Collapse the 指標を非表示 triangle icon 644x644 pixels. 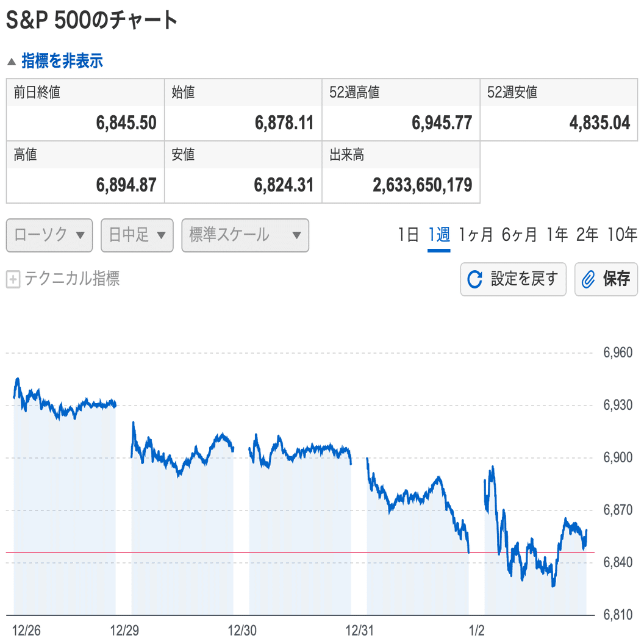click(12, 62)
